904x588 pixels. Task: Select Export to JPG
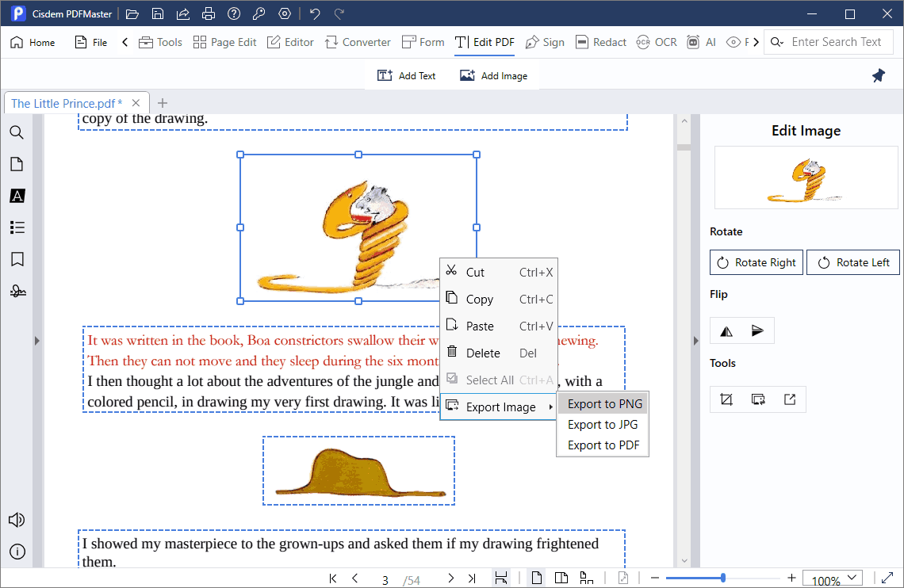pyautogui.click(x=603, y=425)
